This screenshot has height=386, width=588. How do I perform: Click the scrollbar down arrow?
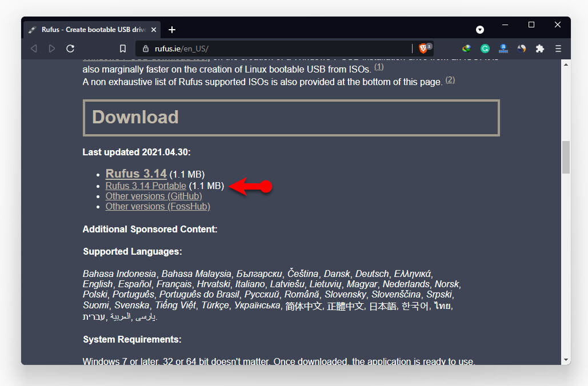click(566, 360)
